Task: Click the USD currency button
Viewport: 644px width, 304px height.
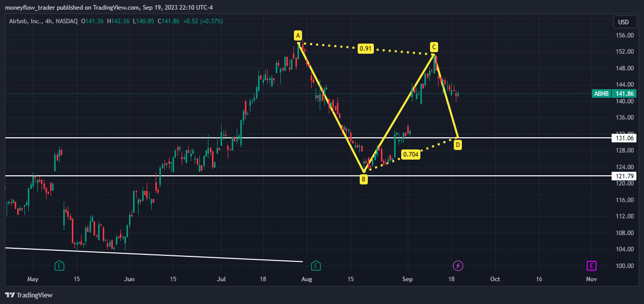Action: pos(624,22)
